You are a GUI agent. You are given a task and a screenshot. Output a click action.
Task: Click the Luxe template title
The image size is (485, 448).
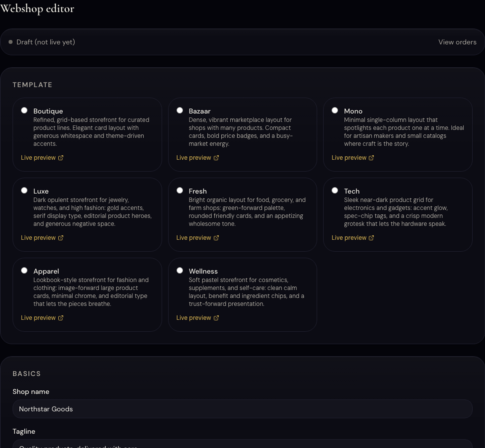click(x=41, y=191)
